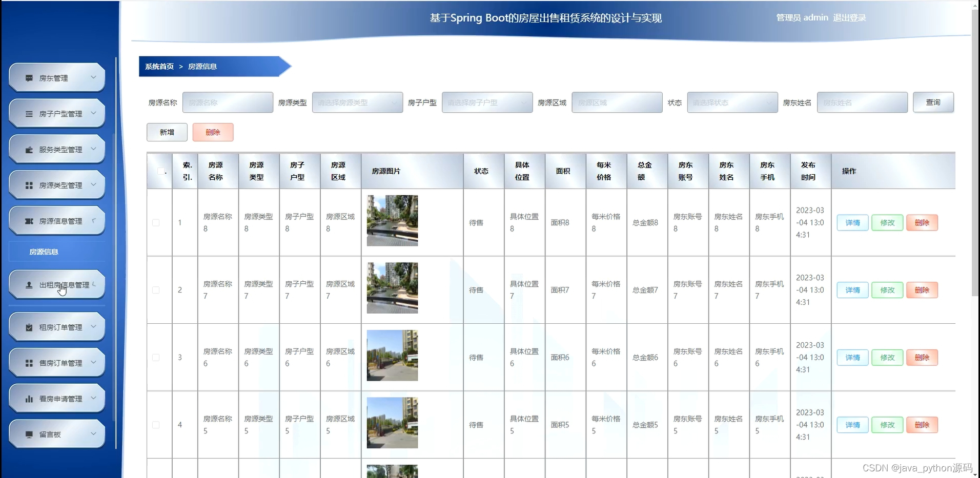Open the 房子户型 dropdown filter
The width and height of the screenshot is (980, 478).
[x=487, y=102]
